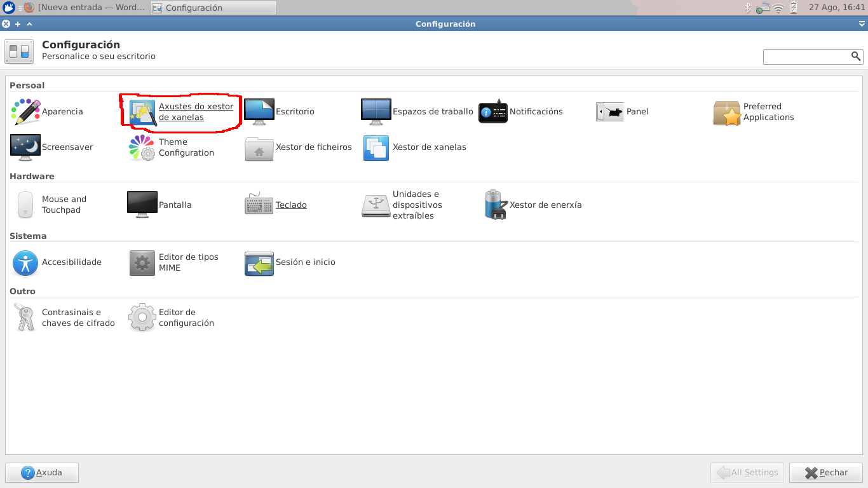
Task: Open Contrasinais e chaves de cifrado
Action: (64, 318)
